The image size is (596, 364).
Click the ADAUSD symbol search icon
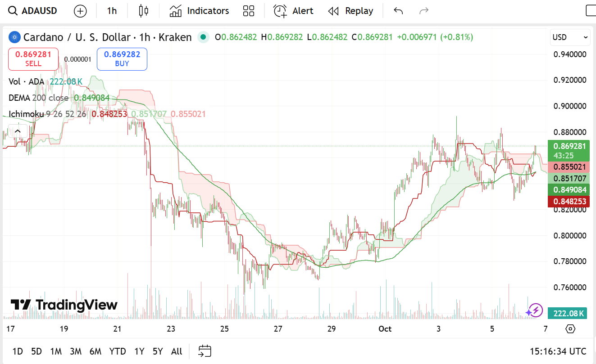[13, 11]
